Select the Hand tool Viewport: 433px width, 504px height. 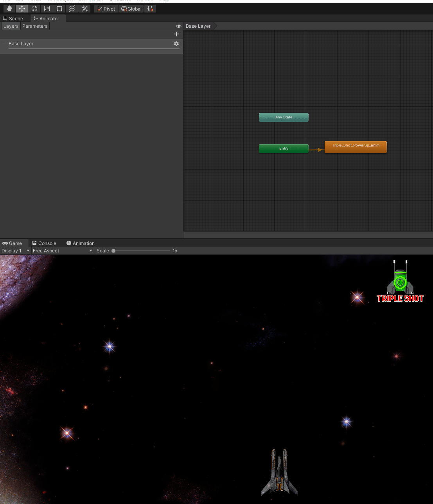(x=9, y=9)
